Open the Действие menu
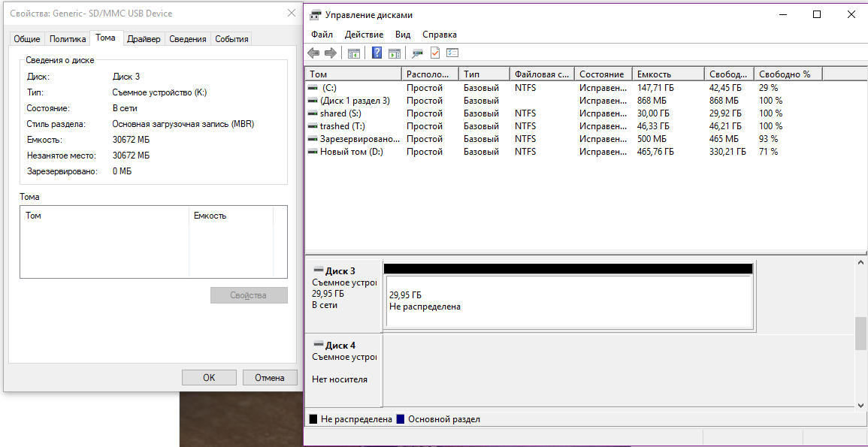 coord(364,35)
